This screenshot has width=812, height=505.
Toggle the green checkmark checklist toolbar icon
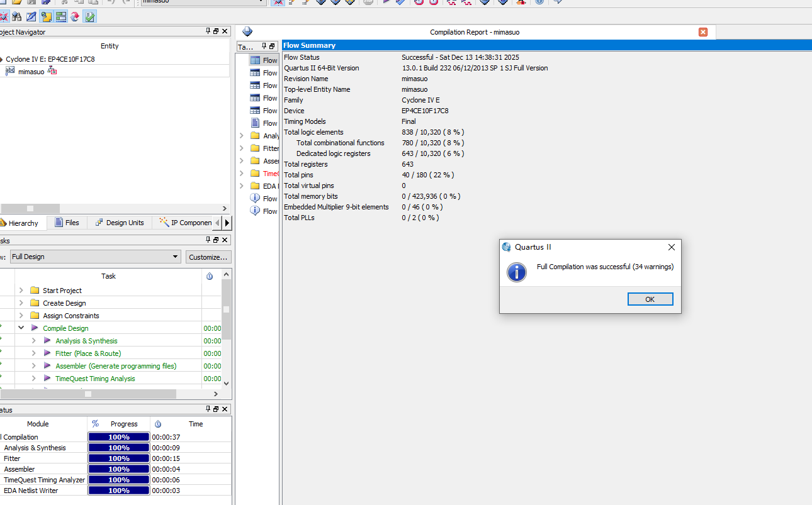click(90, 17)
